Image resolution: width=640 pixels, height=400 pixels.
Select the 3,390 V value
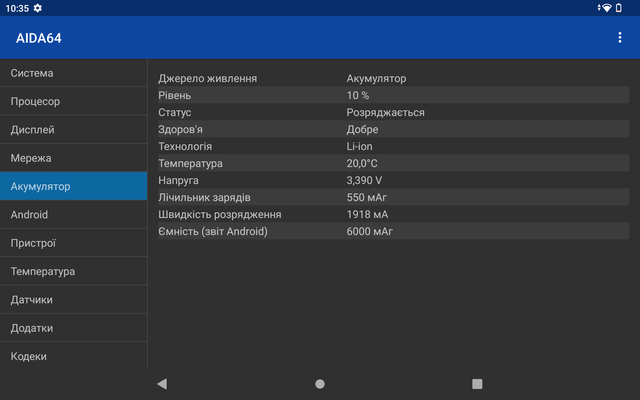tap(364, 180)
